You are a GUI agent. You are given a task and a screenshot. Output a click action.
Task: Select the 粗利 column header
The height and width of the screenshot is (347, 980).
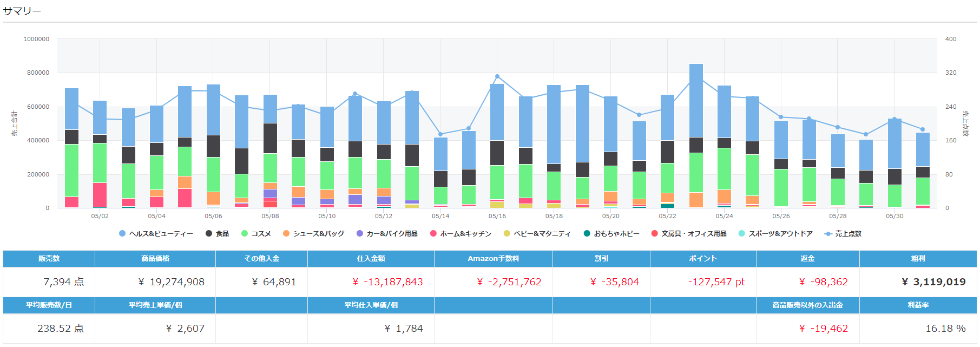[x=918, y=259]
